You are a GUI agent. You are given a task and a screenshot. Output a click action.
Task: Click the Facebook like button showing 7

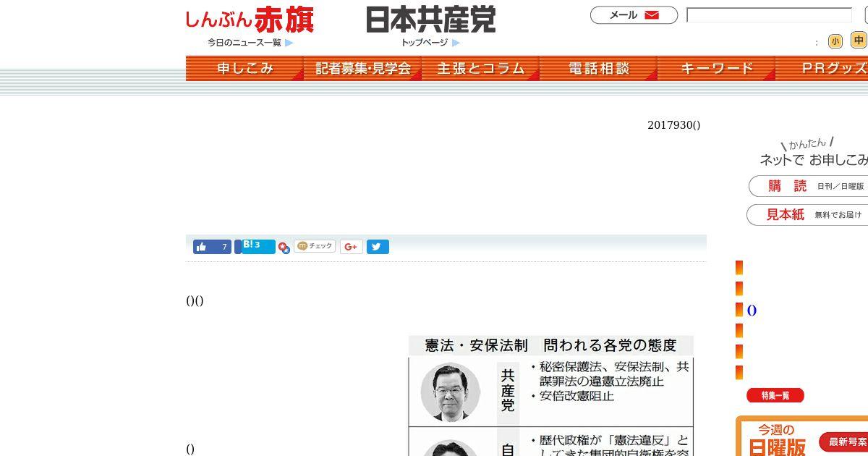[x=212, y=247]
